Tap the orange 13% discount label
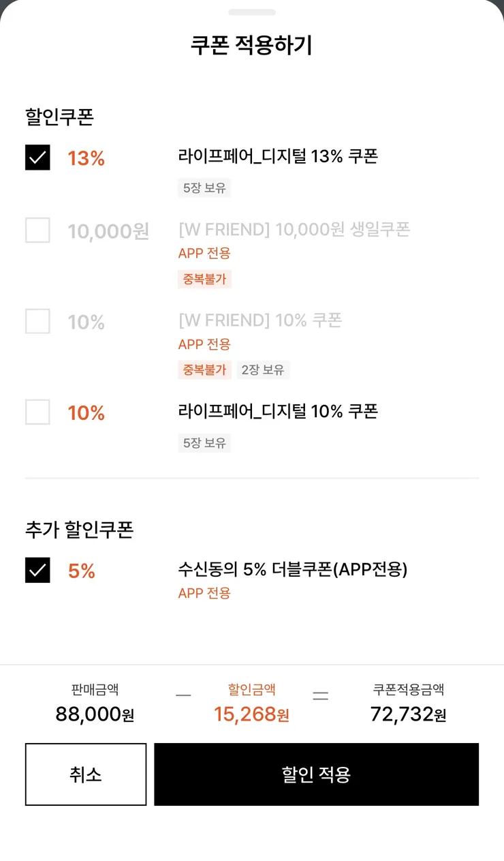This screenshot has height=861, width=504. (86, 158)
